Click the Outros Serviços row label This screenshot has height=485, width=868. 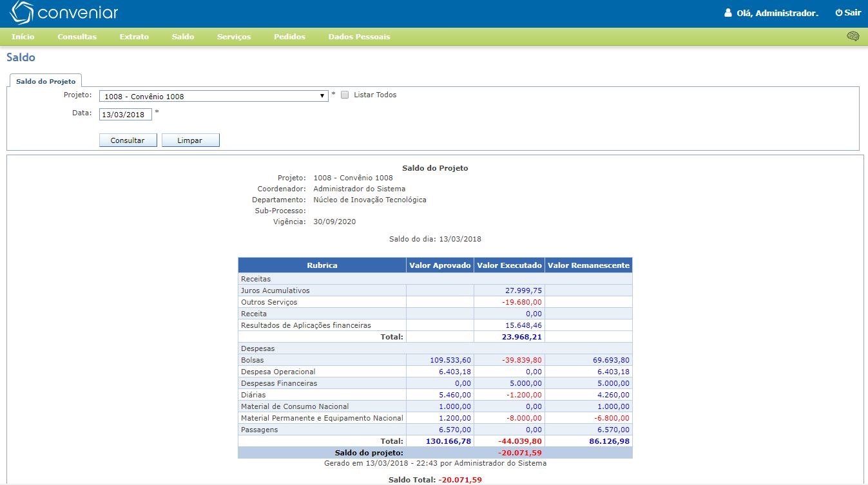tap(269, 302)
